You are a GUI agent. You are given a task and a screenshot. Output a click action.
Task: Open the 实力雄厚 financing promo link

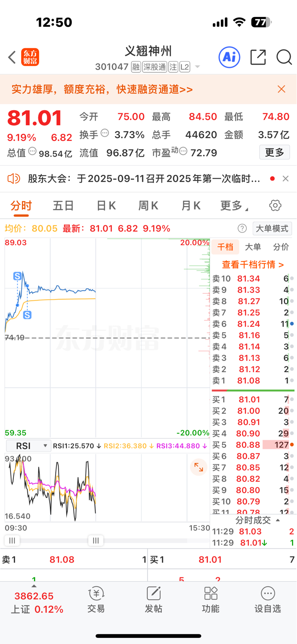pos(102,89)
